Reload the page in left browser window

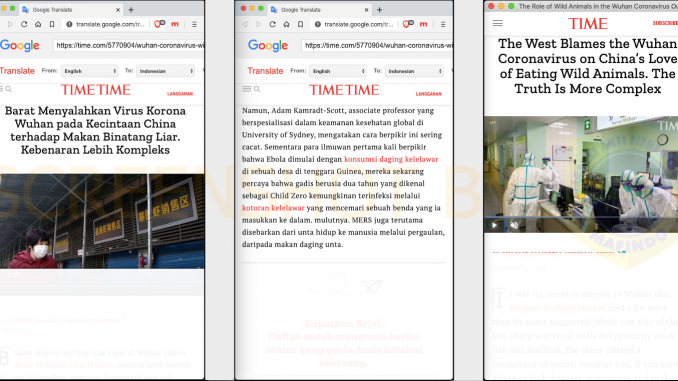coord(24,24)
